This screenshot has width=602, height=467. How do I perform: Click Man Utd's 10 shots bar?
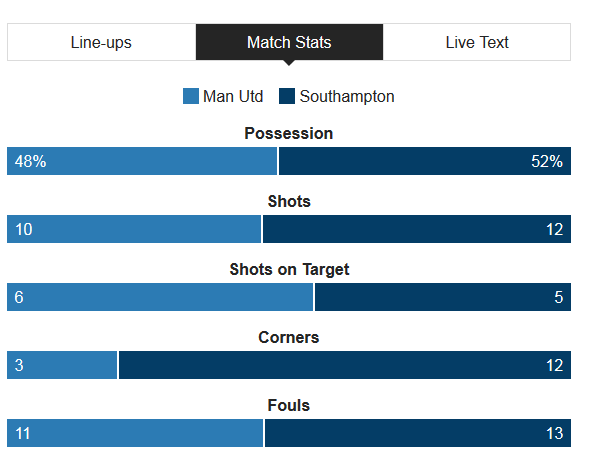(134, 229)
